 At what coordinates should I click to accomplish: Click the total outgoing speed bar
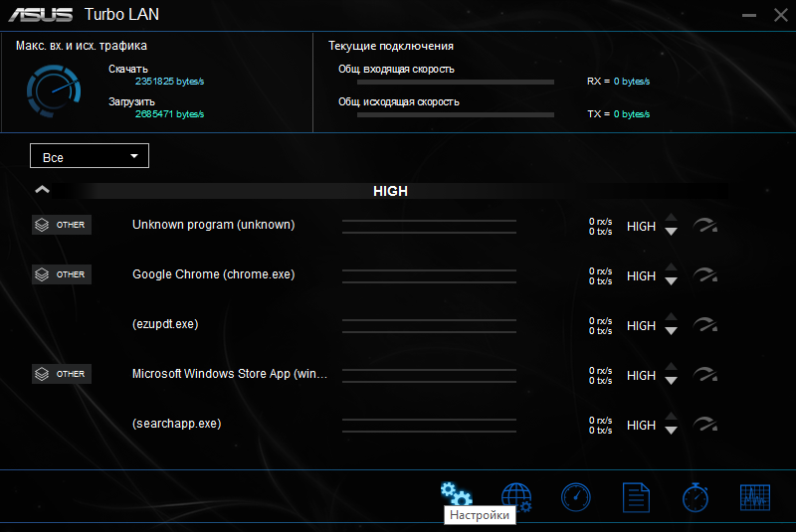tap(456, 115)
